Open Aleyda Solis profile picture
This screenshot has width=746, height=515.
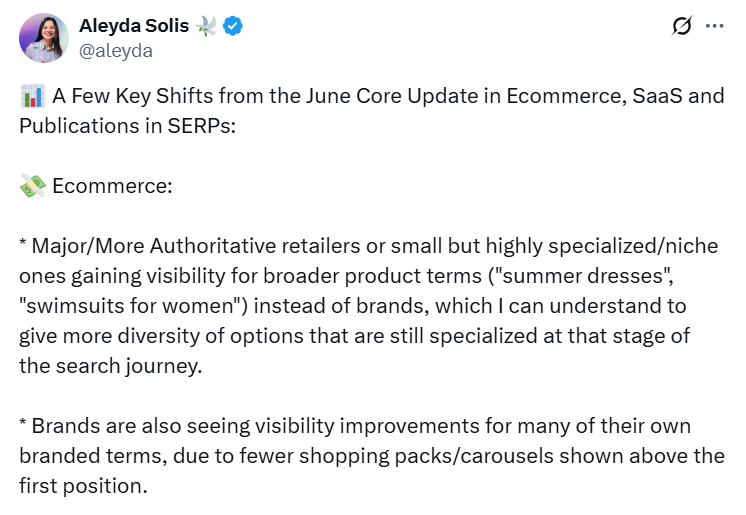pos(43,39)
